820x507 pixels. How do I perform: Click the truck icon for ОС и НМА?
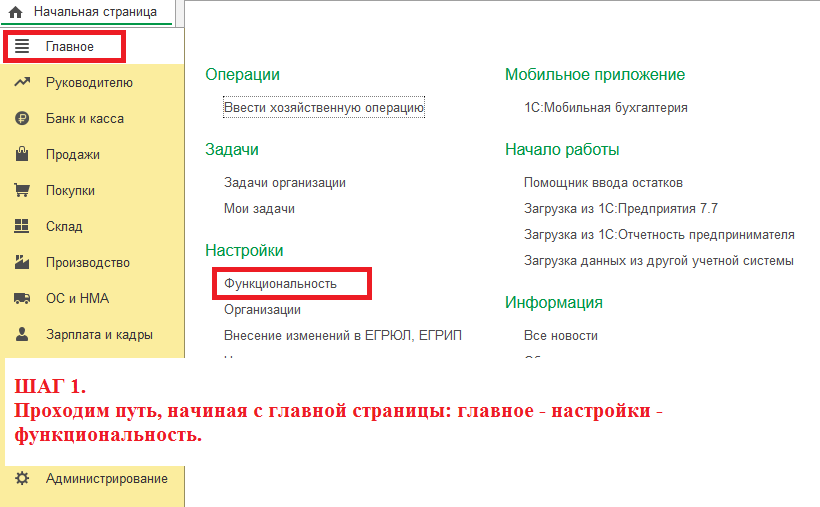(x=21, y=298)
